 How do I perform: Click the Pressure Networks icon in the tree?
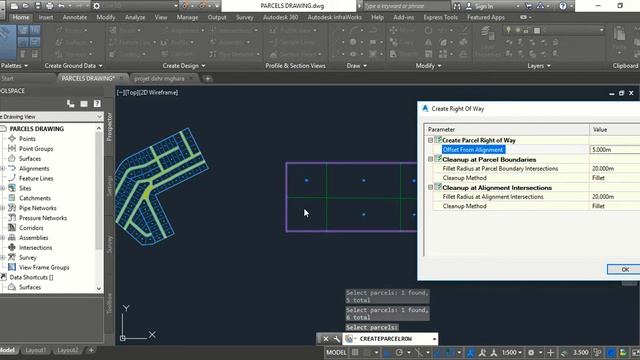pos(12,218)
